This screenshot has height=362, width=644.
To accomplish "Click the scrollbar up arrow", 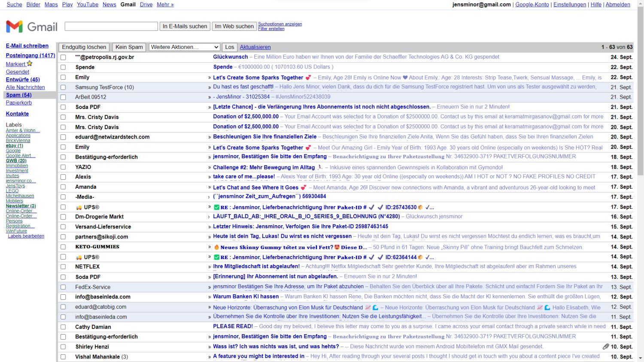I will (x=640, y=3).
